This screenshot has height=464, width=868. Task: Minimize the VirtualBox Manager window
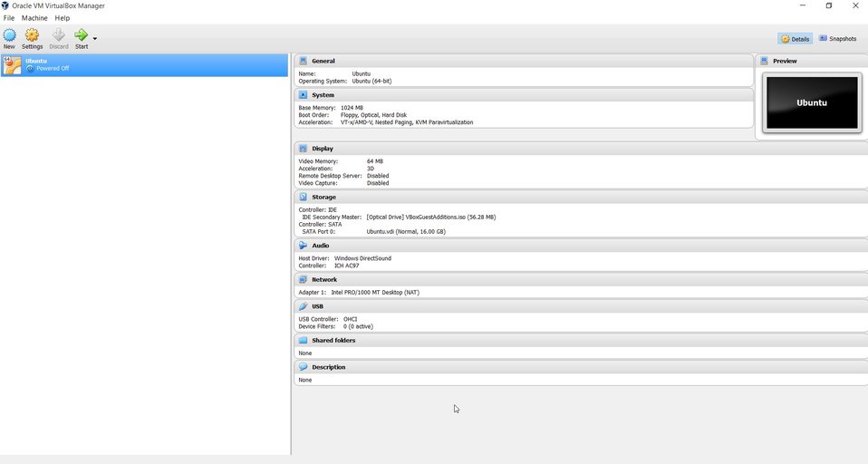pos(804,5)
